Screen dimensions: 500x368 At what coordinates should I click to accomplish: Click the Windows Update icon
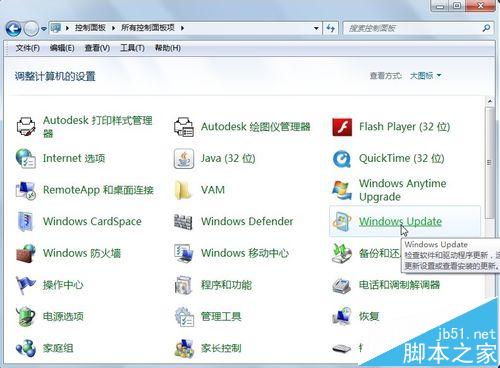[342, 221]
